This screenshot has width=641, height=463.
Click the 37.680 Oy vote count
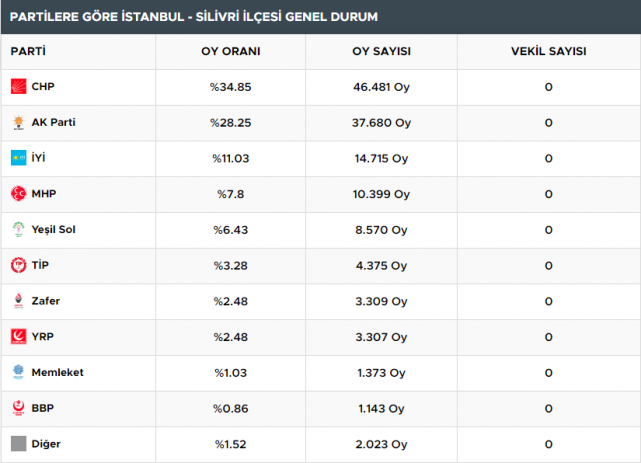pyautogui.click(x=381, y=123)
